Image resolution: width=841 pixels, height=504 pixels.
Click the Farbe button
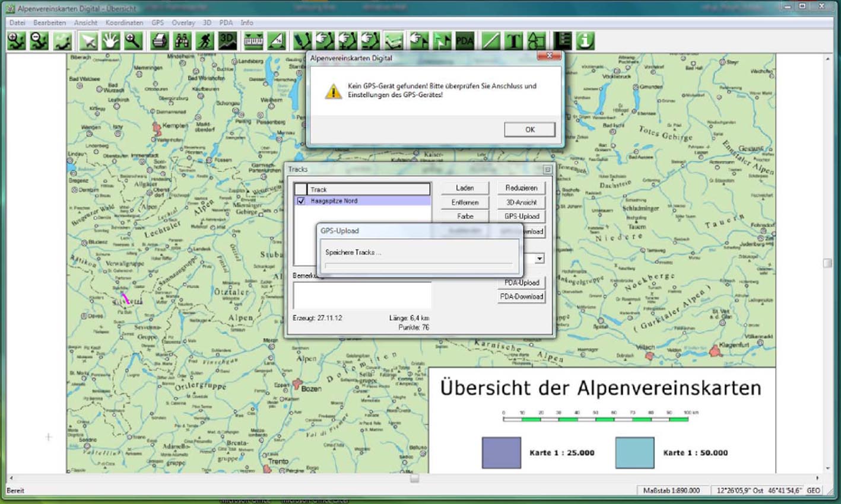click(x=465, y=216)
